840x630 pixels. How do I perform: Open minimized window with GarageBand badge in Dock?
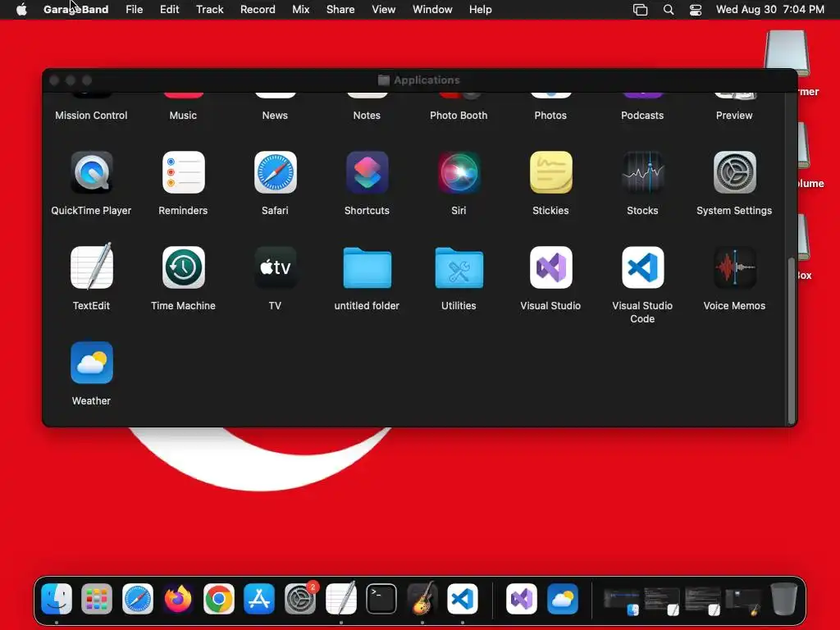pos(743,601)
